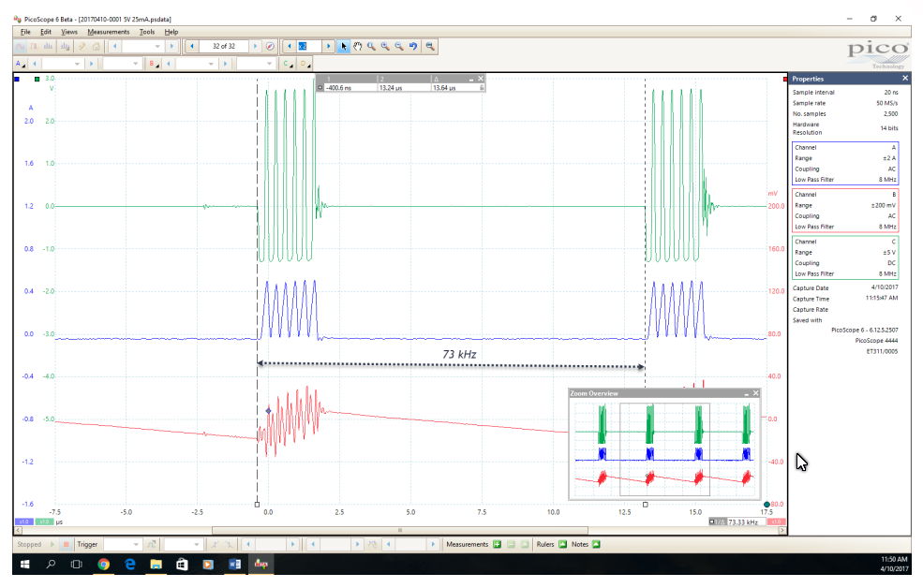Screen dimensions: 923x588
Task: Click the red x1.0 axis scale button
Action: (777, 522)
